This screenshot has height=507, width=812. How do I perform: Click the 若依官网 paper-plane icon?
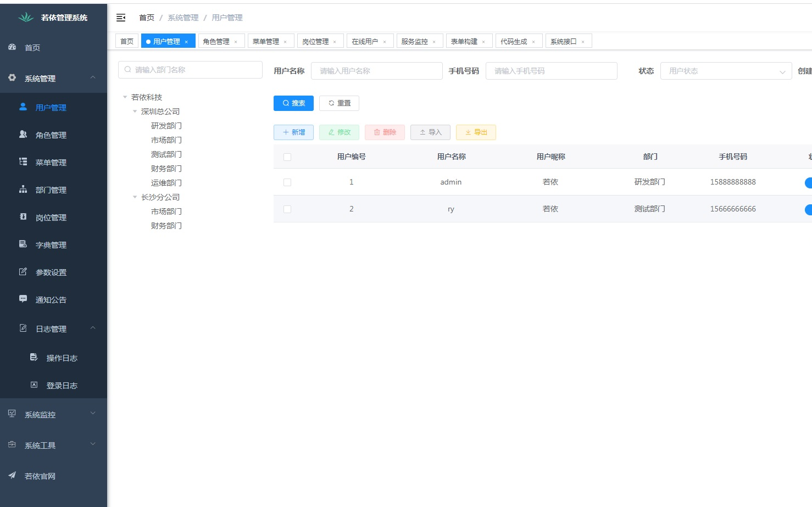pos(12,476)
